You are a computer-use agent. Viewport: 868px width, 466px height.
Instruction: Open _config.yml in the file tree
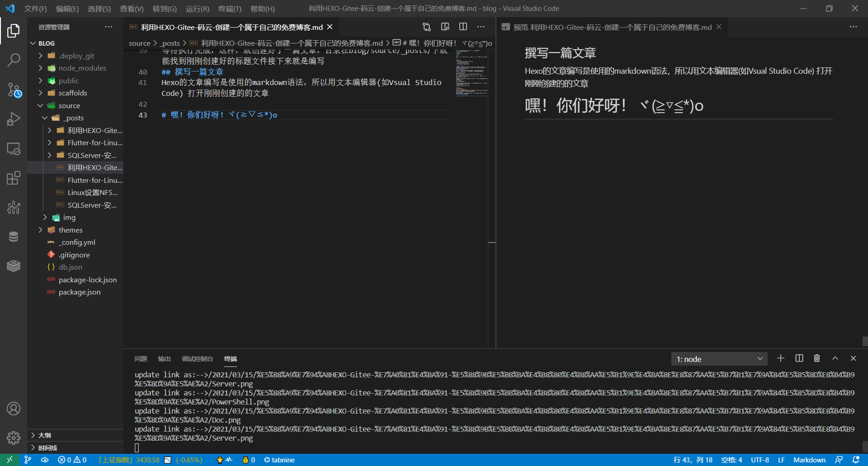pyautogui.click(x=75, y=243)
